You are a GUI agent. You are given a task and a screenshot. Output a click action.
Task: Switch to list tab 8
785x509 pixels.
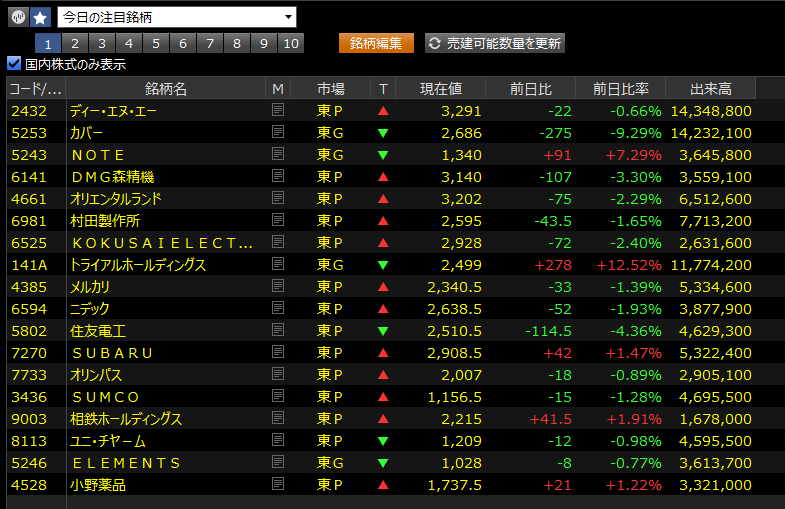click(237, 44)
